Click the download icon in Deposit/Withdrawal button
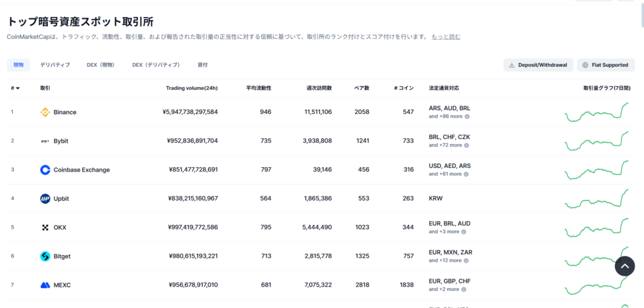 click(x=512, y=65)
